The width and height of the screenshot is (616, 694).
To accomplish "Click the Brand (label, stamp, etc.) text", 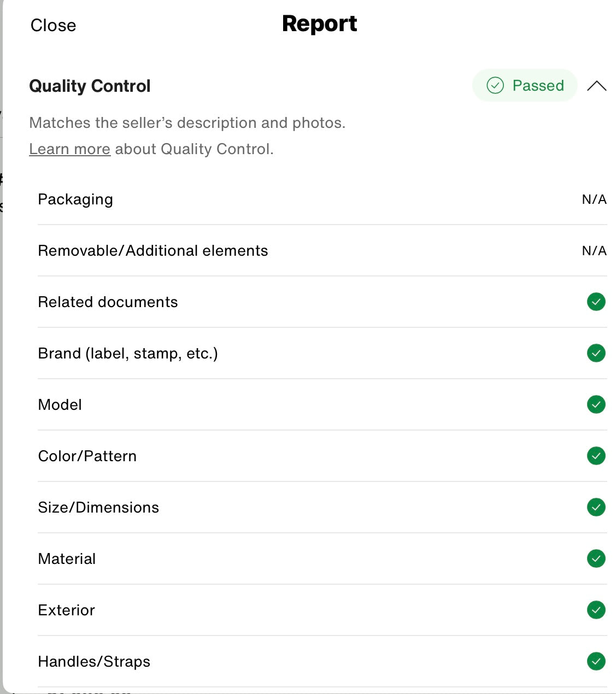I will tap(128, 354).
